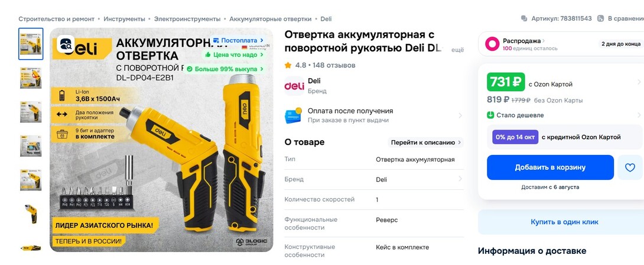Click the copy icon beside Артикул number

(x=524, y=18)
